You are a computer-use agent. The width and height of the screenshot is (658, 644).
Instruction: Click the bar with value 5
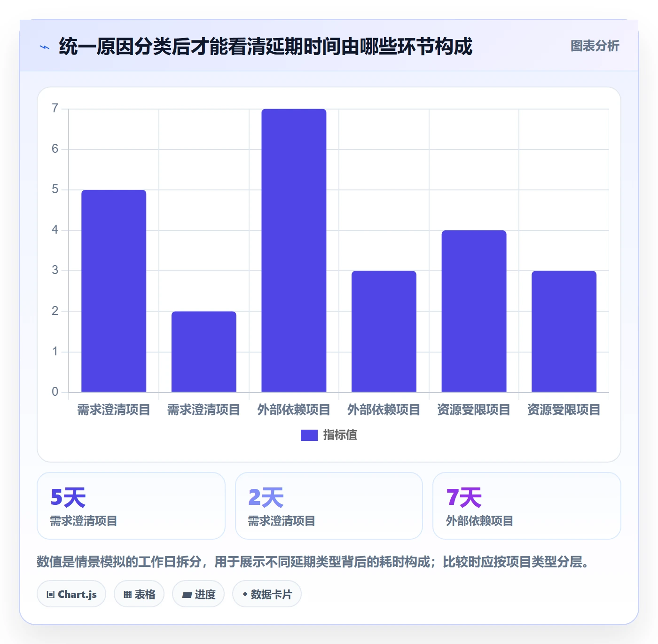pos(114,291)
